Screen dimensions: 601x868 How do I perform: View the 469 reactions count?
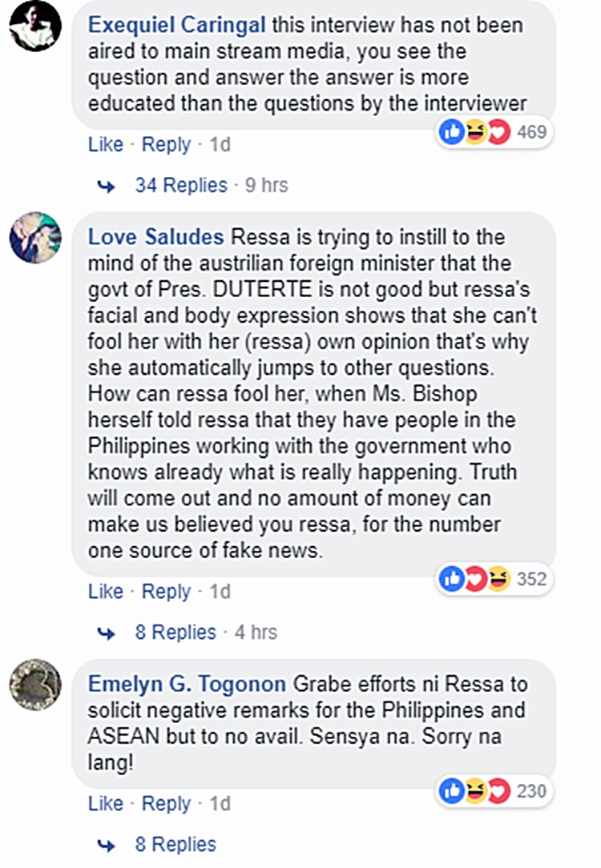(x=532, y=132)
